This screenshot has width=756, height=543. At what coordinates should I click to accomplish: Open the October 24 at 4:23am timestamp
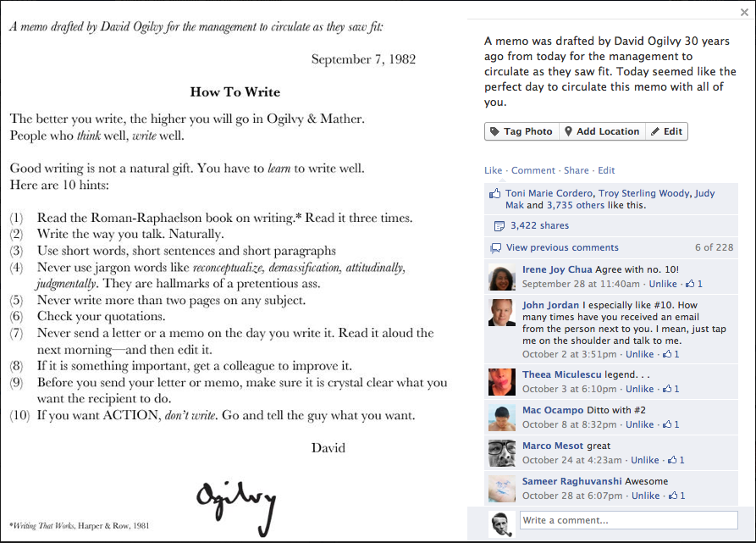571,461
